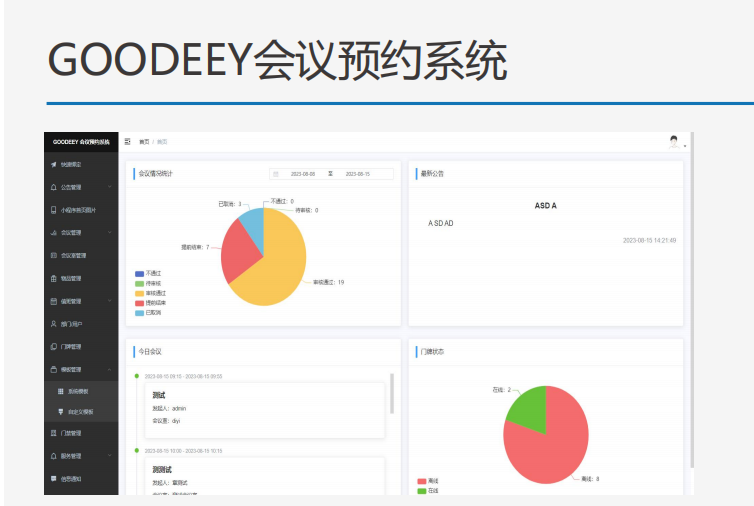Click the sidebar collapse hamburger icon

pyautogui.click(x=128, y=142)
